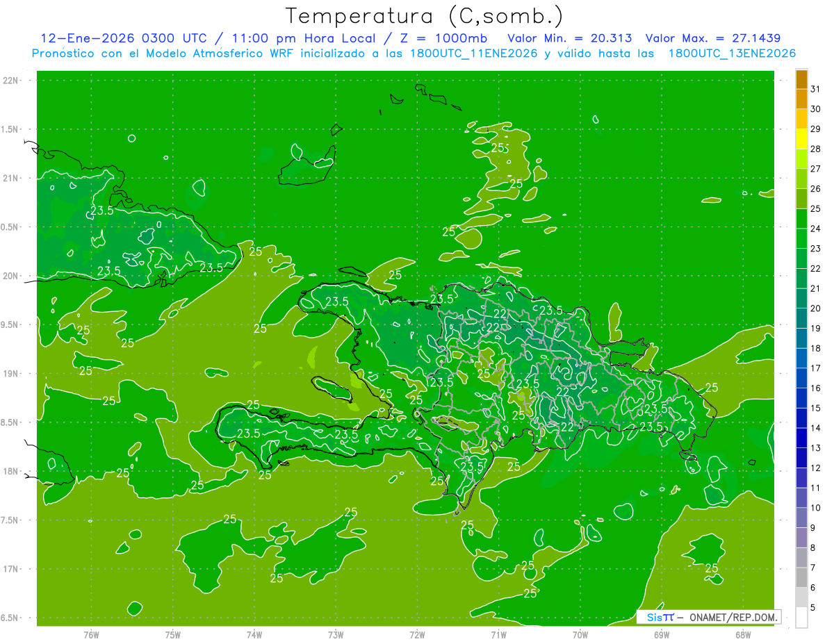Image resolution: width=834 pixels, height=644 pixels.
Task: Click the '72W' longitude axis label
Action: tap(417, 635)
